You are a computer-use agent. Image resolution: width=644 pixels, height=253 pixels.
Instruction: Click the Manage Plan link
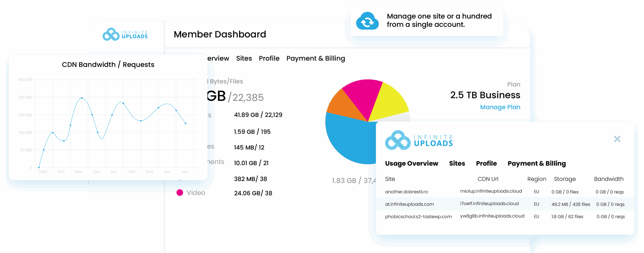coord(500,107)
